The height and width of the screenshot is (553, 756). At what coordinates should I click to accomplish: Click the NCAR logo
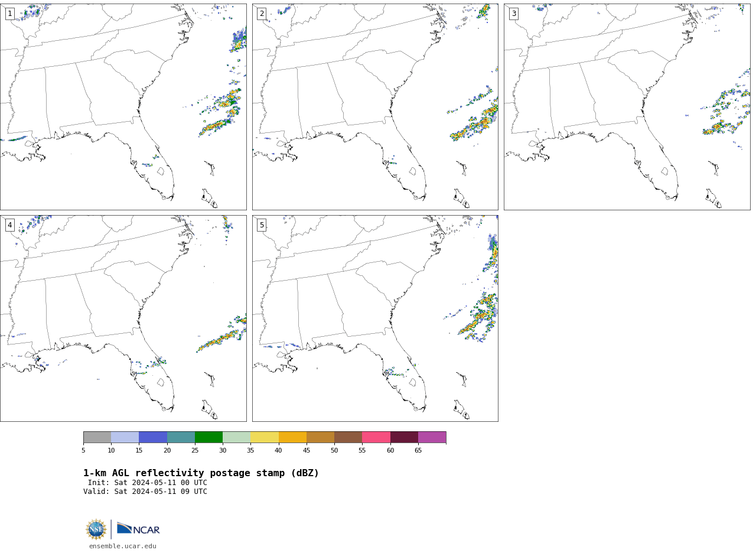pyautogui.click(x=138, y=529)
